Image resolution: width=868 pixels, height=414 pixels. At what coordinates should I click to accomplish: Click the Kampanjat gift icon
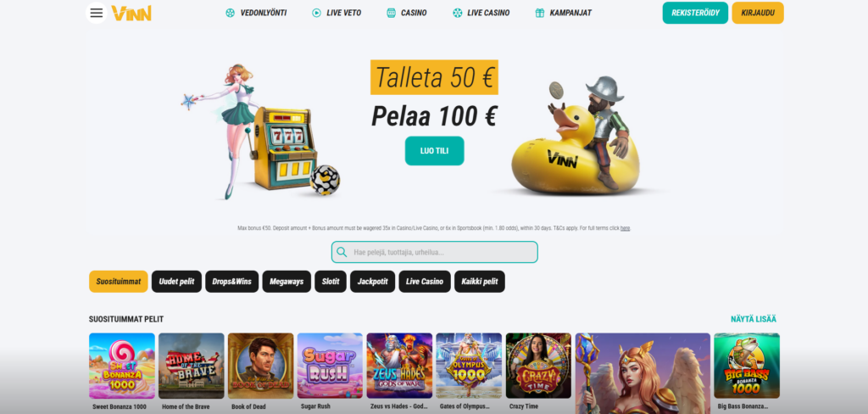[x=540, y=13]
